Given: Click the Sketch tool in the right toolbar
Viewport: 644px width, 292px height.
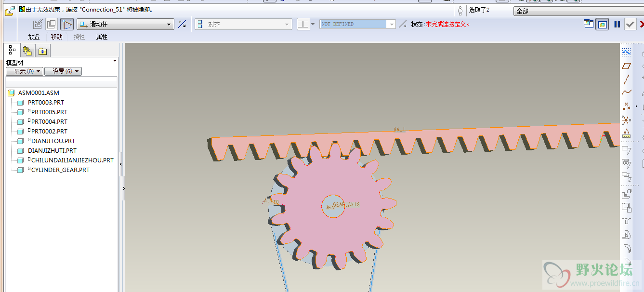Looking at the screenshot, I should pyautogui.click(x=626, y=53).
